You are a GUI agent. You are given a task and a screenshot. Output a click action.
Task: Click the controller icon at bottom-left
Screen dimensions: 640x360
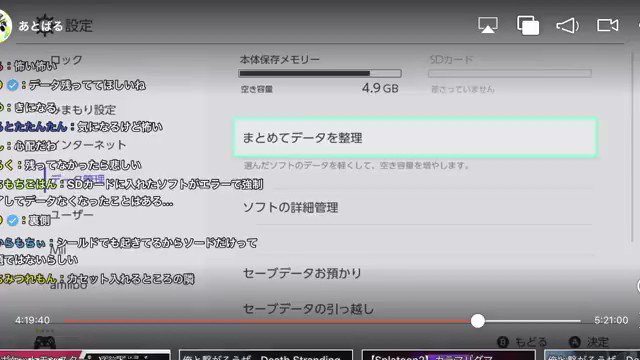tap(45, 342)
